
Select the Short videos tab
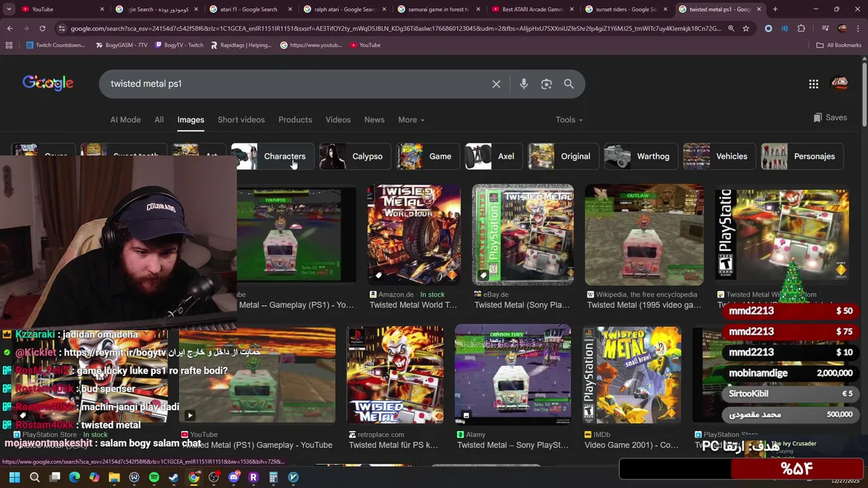pos(241,120)
